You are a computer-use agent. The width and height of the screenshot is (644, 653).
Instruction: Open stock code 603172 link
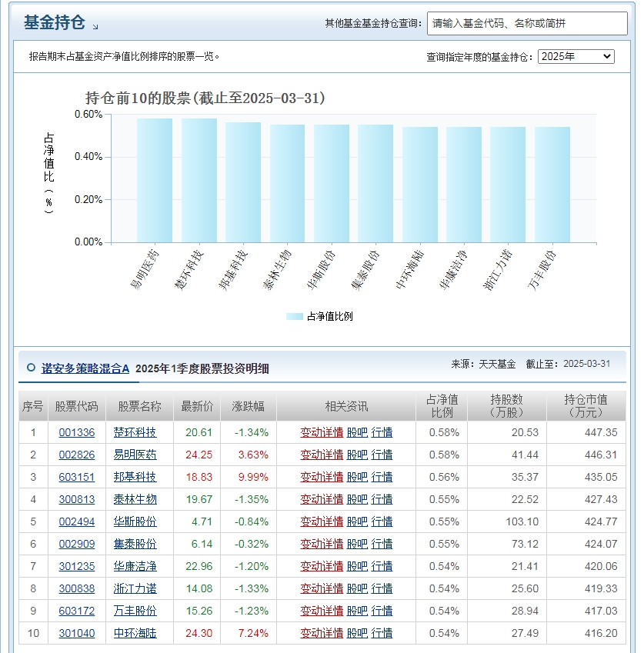pyautogui.click(x=77, y=611)
